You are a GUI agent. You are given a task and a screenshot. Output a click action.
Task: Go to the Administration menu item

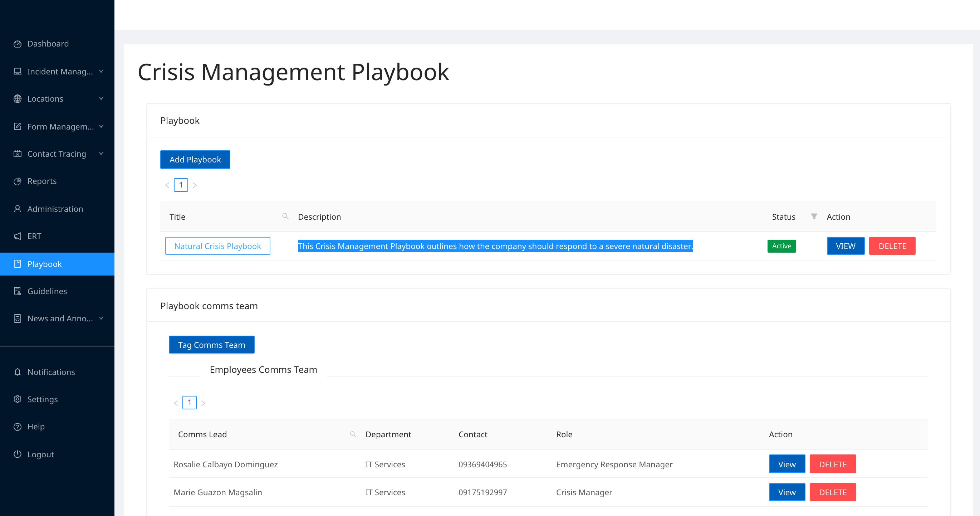click(55, 209)
